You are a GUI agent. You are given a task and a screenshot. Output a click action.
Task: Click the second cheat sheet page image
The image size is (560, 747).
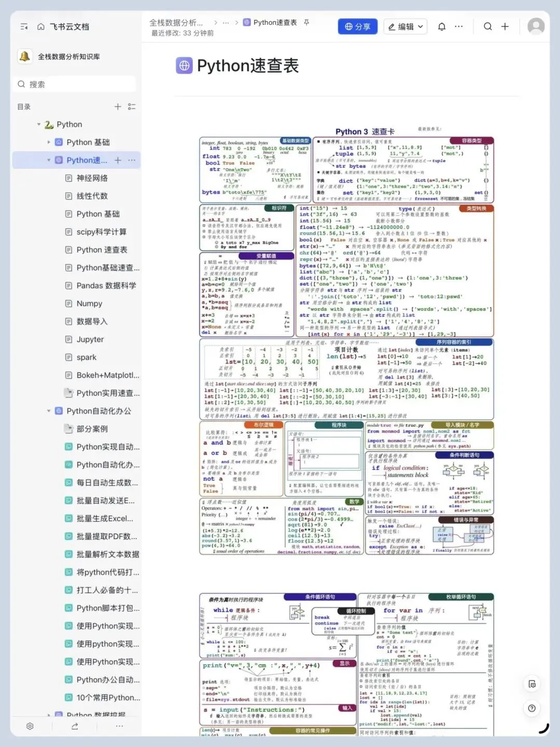(x=347, y=665)
